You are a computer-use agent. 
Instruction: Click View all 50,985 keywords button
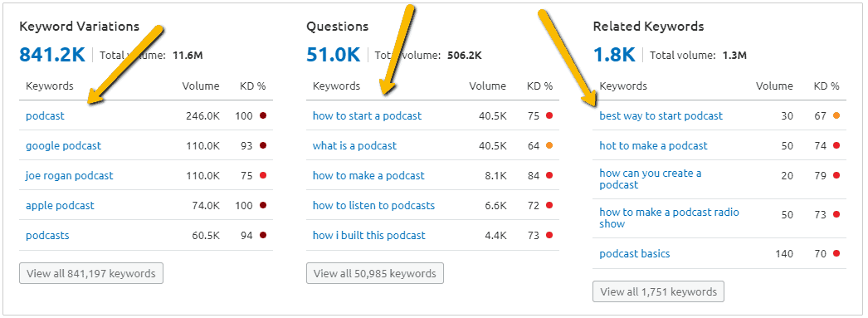click(x=375, y=273)
